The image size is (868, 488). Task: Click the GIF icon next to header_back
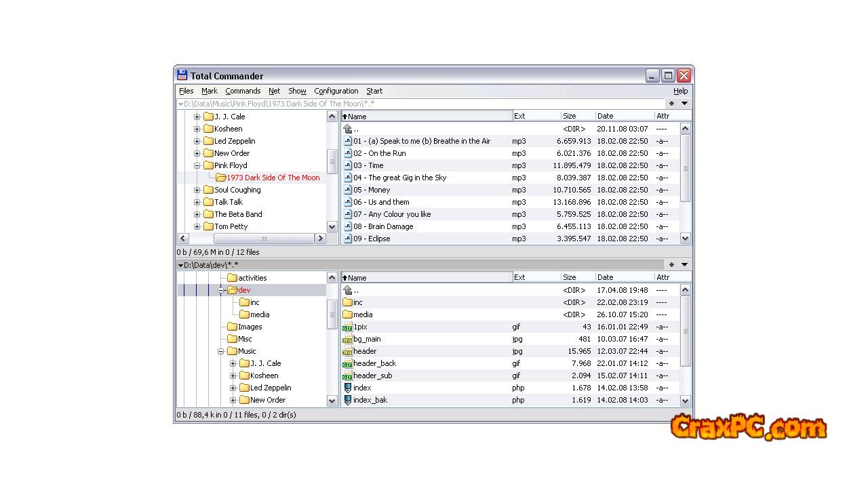click(x=348, y=363)
